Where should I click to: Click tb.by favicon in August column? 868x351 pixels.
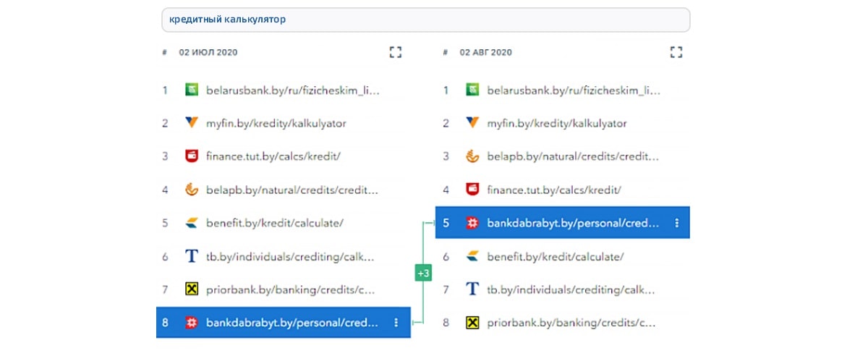coord(472,289)
